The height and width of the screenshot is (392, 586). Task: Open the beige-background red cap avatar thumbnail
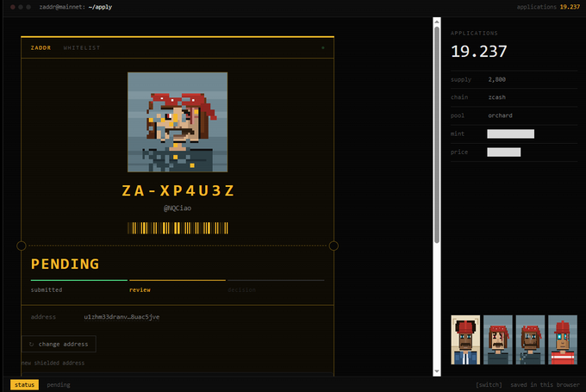point(465,339)
